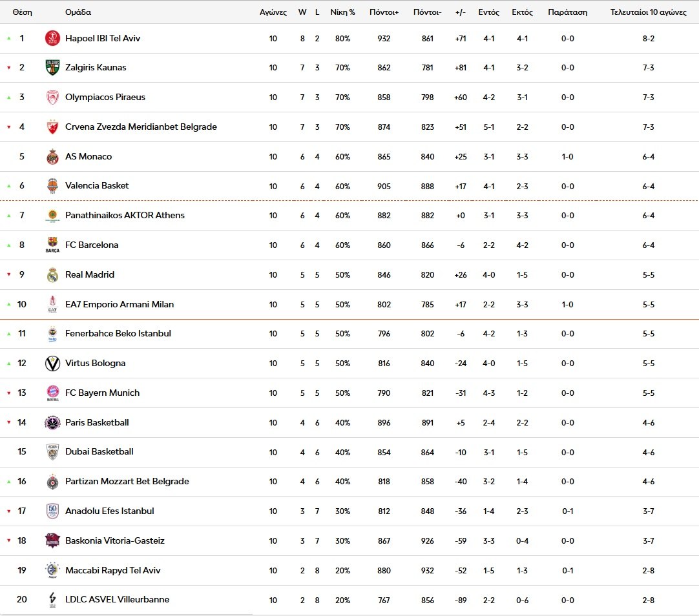Viewport: 699px width, 616px height.
Task: Open the Valencia Basket team link
Action: click(x=97, y=185)
